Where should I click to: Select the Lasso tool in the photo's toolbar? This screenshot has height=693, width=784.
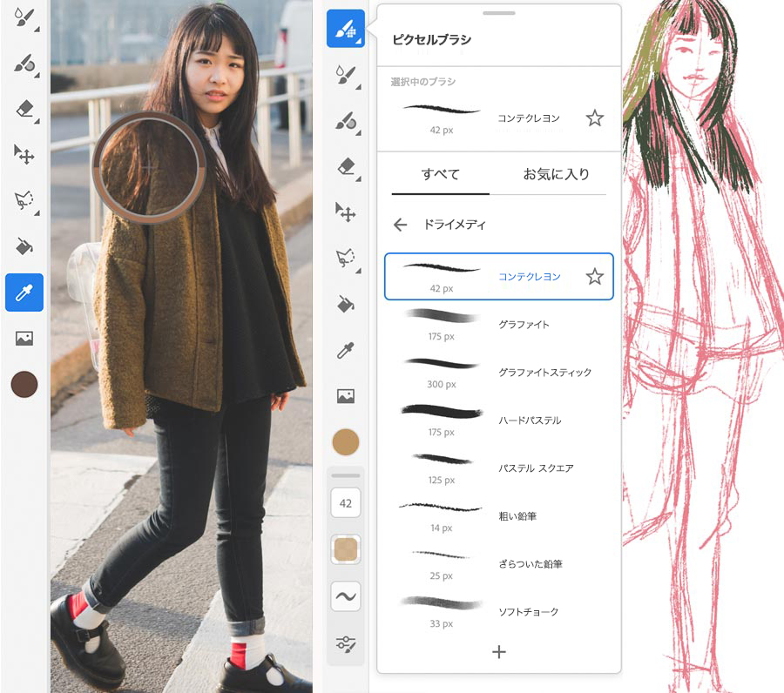(x=24, y=200)
